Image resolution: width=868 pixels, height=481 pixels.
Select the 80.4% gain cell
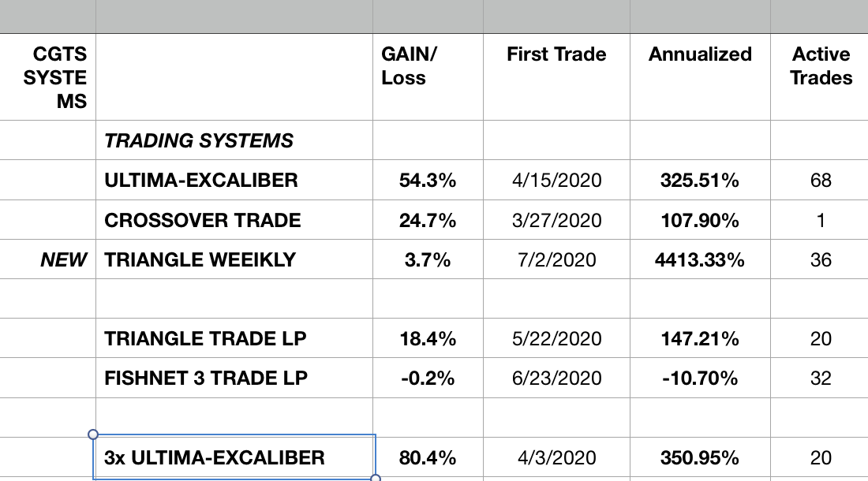click(427, 457)
